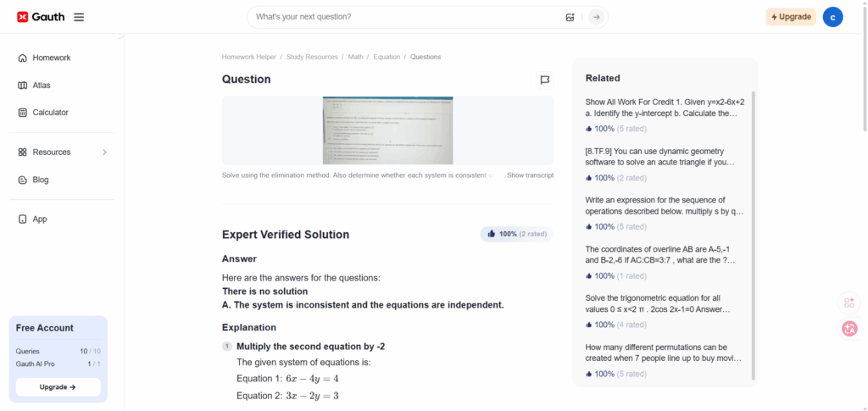Click the Gauth logo
Screen dimensions: 868x411
tap(41, 17)
